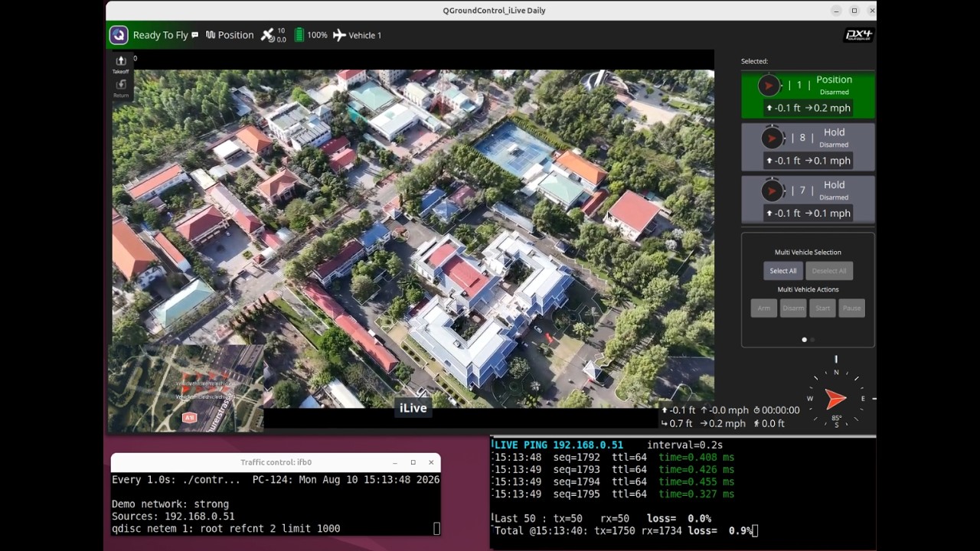This screenshot has height=551, width=980.
Task: Click vehicle 7 '-0.1 ft 0.1 mph' telemetry
Action: (x=808, y=214)
